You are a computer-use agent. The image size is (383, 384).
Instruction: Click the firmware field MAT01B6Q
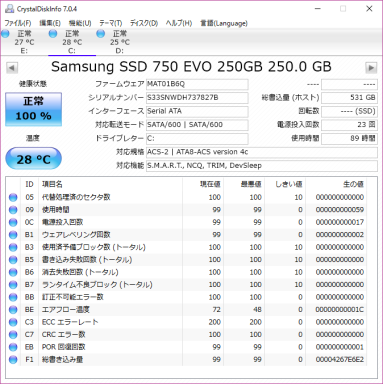point(197,84)
